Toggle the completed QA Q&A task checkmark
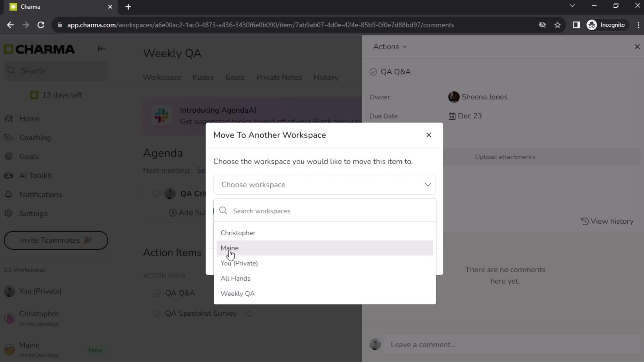 point(373,72)
